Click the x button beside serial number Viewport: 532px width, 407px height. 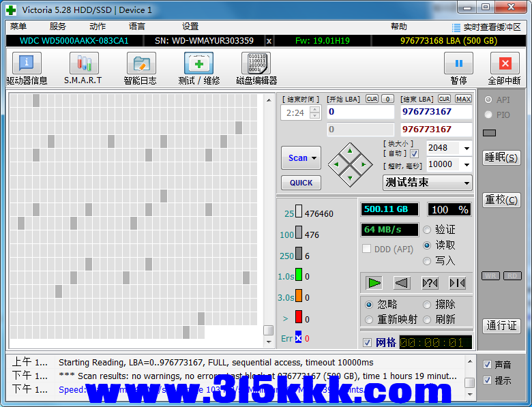coord(269,41)
